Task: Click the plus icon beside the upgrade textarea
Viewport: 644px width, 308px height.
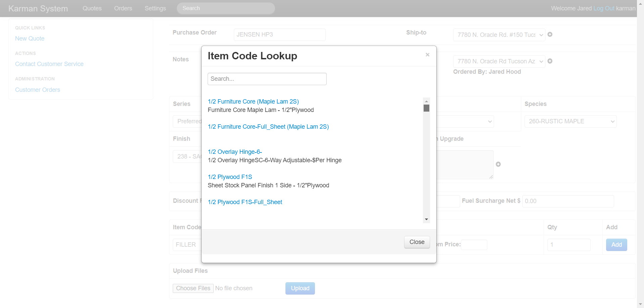Action: tap(498, 164)
